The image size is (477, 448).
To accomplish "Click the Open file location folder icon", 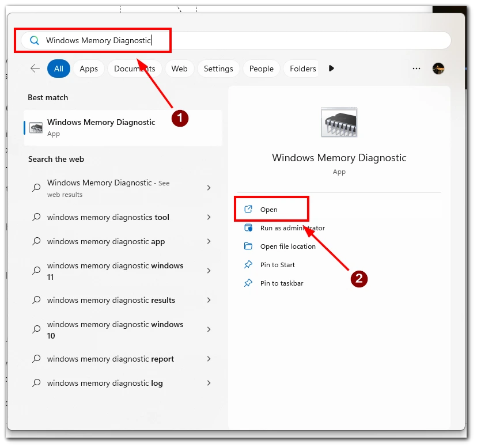I will [x=248, y=246].
